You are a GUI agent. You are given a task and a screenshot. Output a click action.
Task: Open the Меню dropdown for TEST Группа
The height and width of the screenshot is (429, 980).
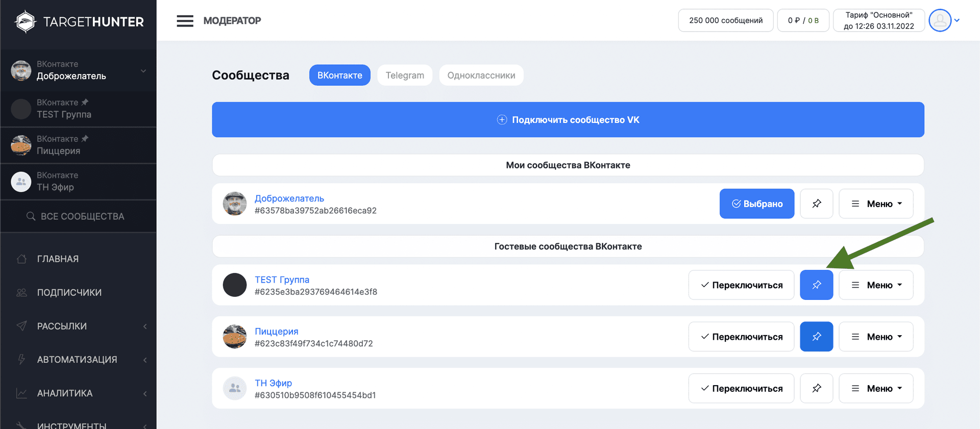[876, 285]
